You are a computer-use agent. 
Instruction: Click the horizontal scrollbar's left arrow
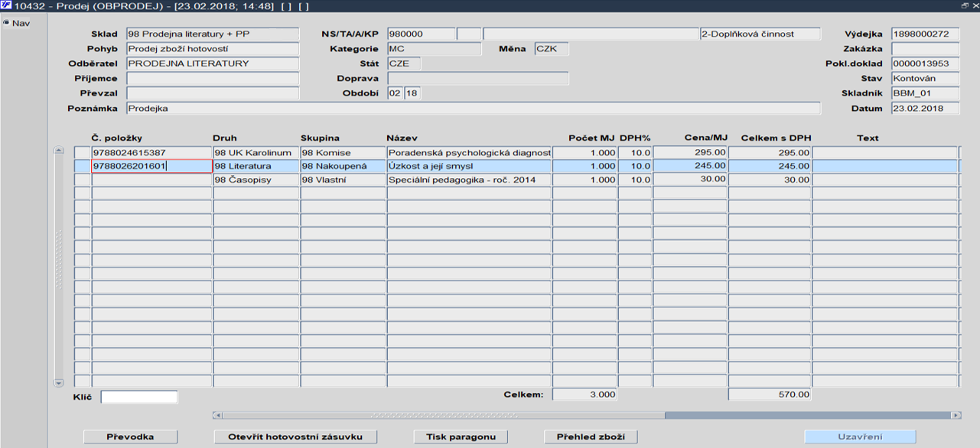click(x=218, y=415)
